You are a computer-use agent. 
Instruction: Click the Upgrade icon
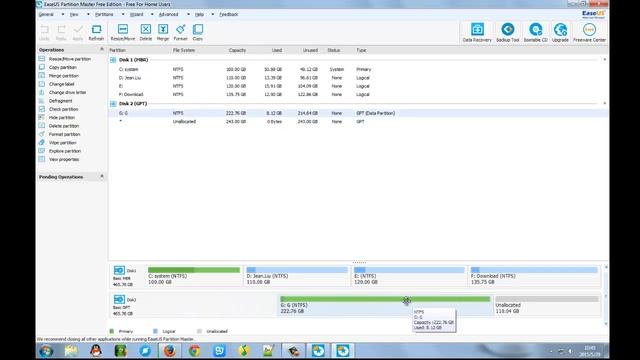pyautogui.click(x=560, y=33)
